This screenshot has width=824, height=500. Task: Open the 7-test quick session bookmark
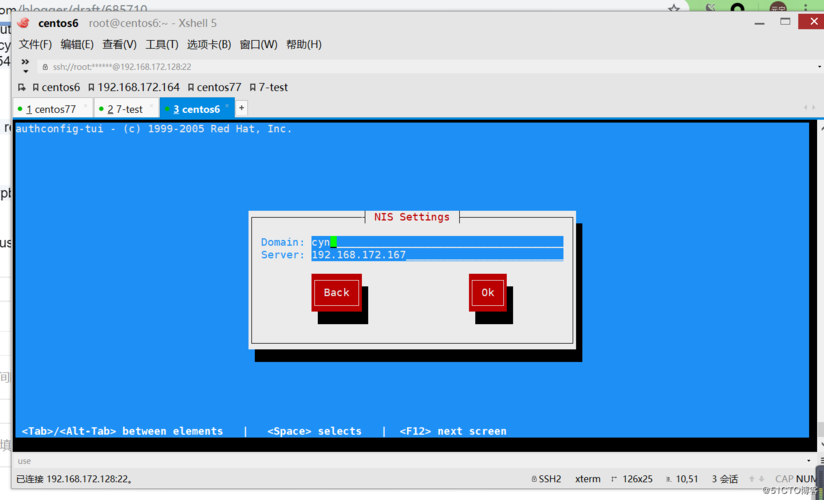269,87
